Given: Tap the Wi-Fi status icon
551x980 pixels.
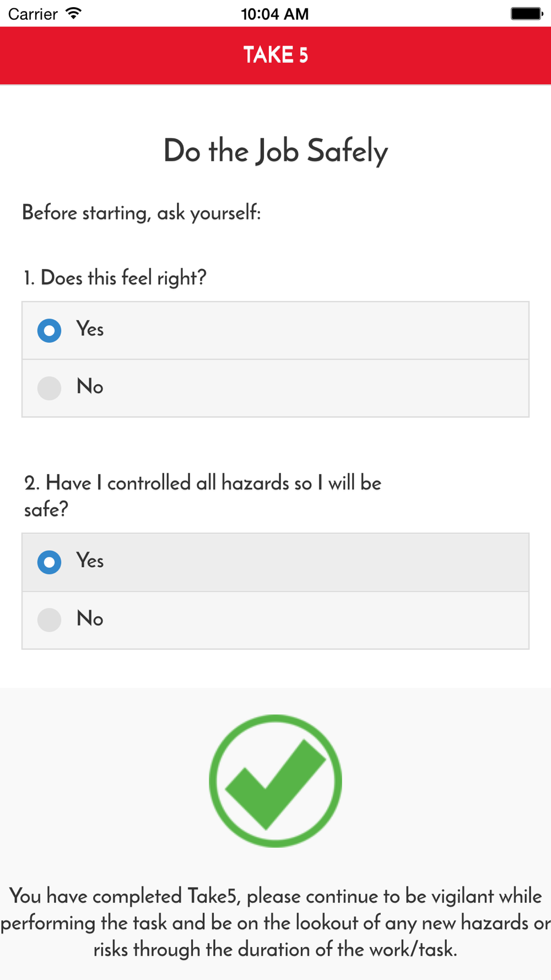Looking at the screenshot, I should [x=73, y=13].
